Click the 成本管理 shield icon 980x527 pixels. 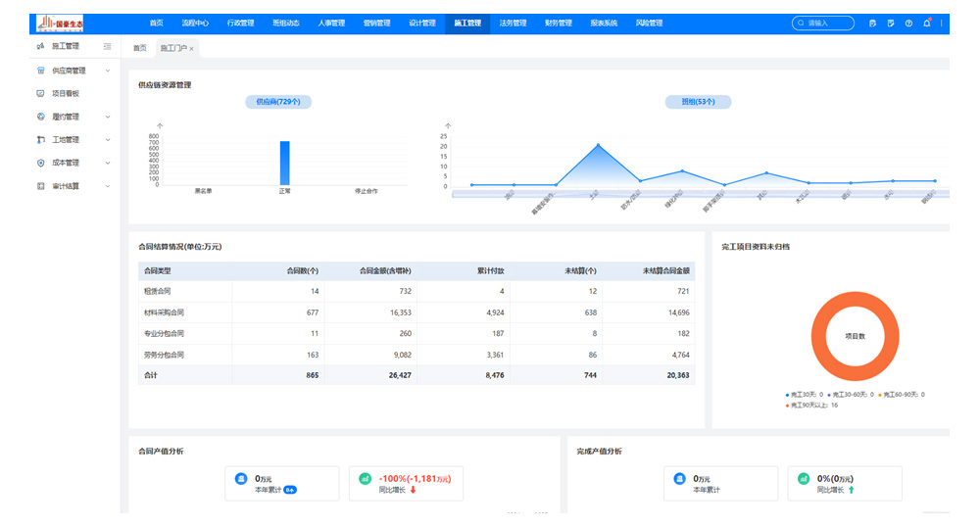pyautogui.click(x=40, y=163)
